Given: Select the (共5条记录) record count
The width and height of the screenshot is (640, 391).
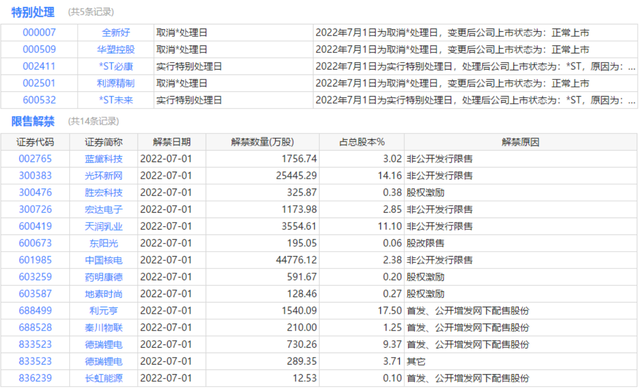Looking at the screenshot, I should [91, 12].
